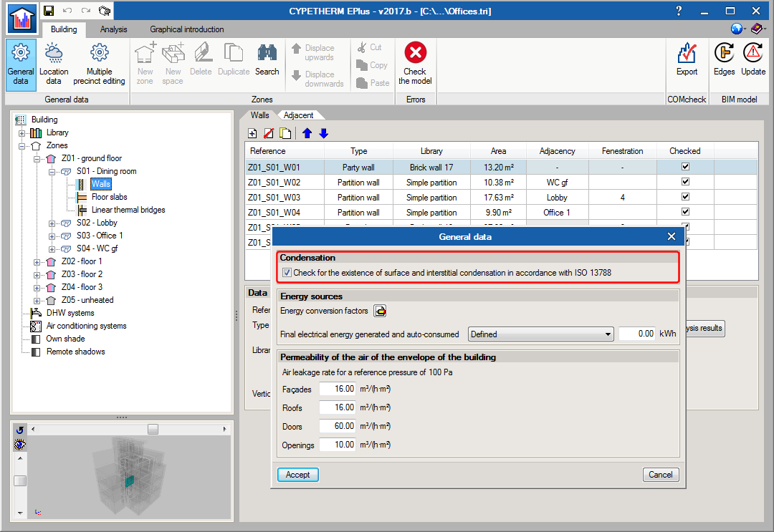Switch to the Analysis ribbon tab

pos(113,29)
